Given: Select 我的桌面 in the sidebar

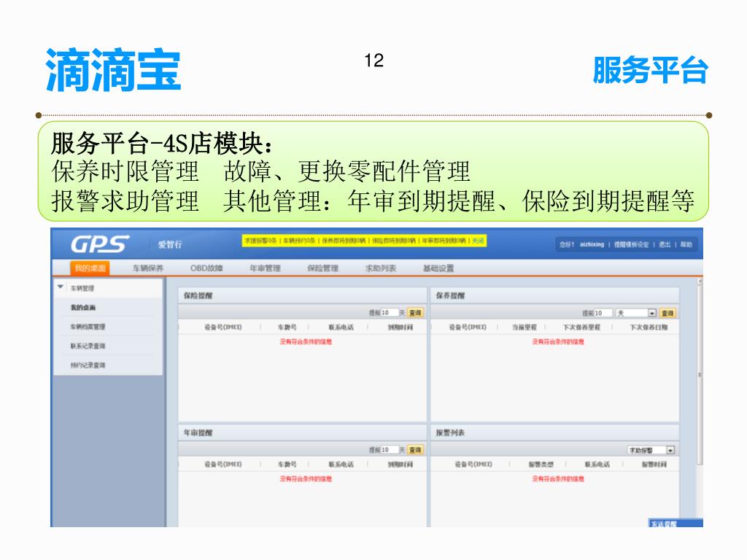Looking at the screenshot, I should pos(83,308).
